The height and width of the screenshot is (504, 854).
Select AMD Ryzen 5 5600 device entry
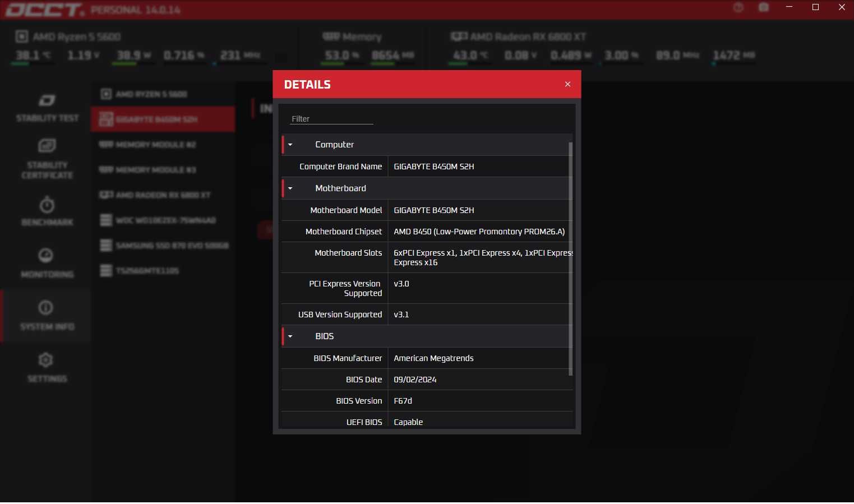tap(163, 94)
